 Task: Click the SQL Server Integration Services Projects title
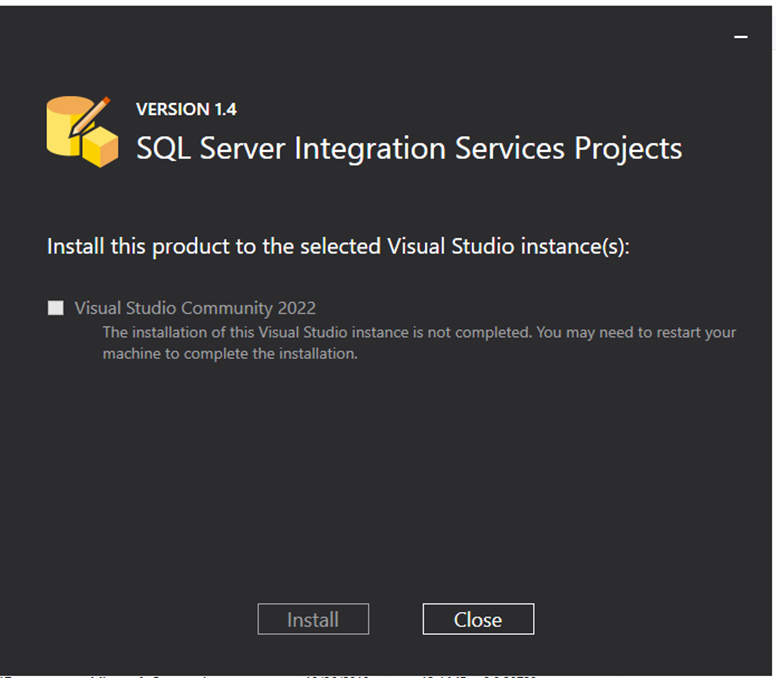[x=409, y=148]
